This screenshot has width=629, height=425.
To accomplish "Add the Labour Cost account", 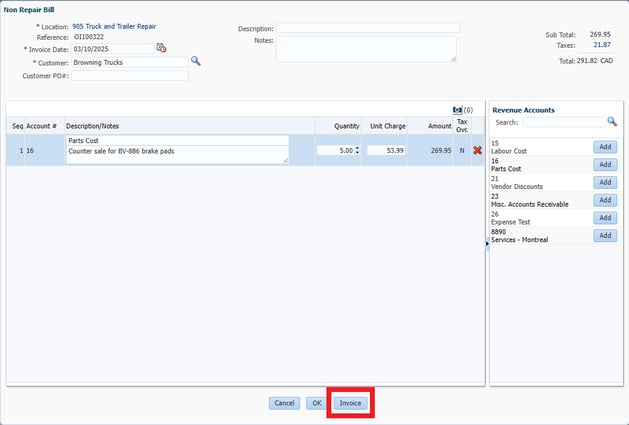I will (x=604, y=147).
